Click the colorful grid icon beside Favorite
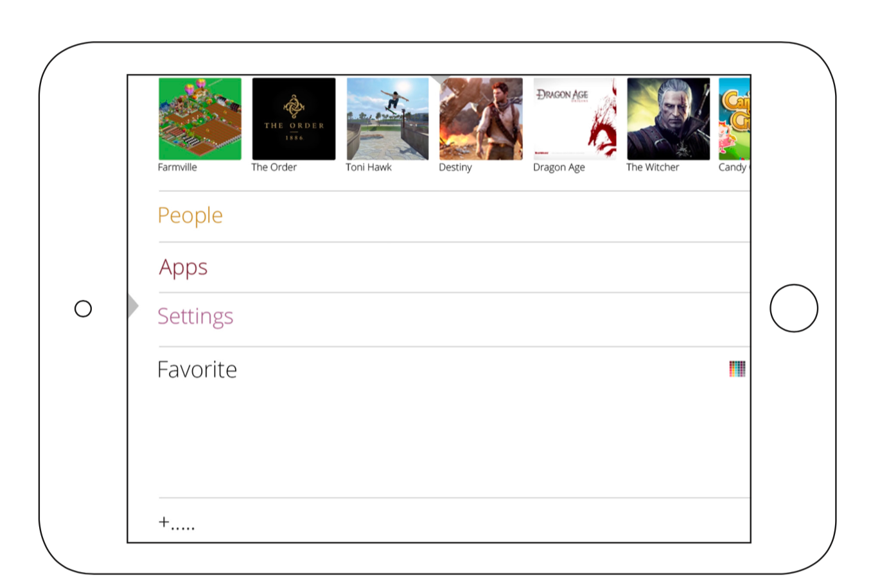 coord(737,369)
